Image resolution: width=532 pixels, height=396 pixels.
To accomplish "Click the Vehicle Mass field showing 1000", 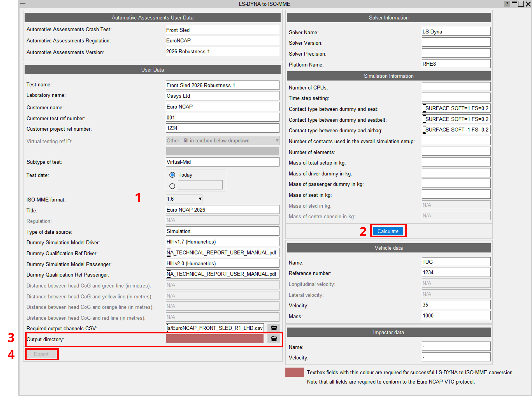I will pyautogui.click(x=456, y=316).
